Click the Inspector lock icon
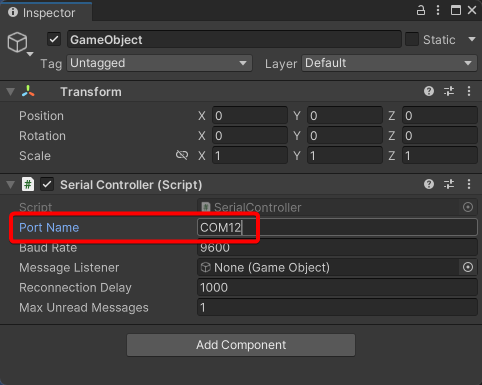Viewport: 482px width, 385px height. pos(421,10)
